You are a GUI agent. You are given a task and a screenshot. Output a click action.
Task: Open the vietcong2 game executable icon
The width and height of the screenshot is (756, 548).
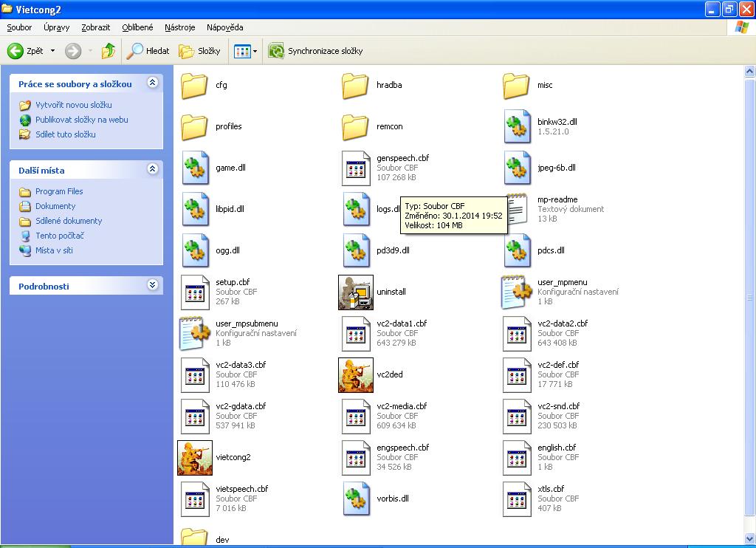pos(195,457)
